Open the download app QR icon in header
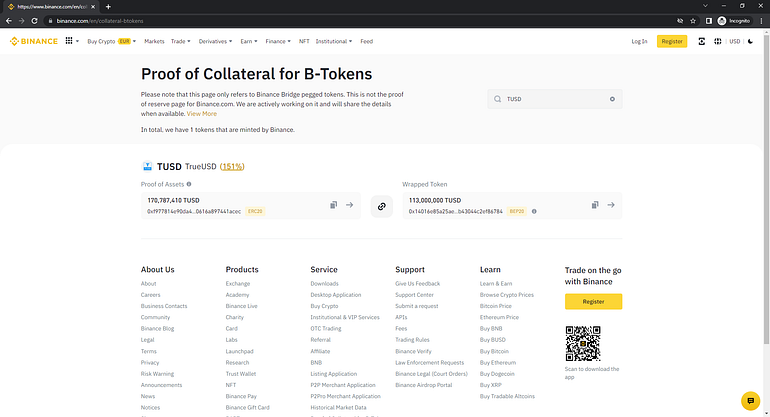The height and width of the screenshot is (417, 770). (702, 41)
